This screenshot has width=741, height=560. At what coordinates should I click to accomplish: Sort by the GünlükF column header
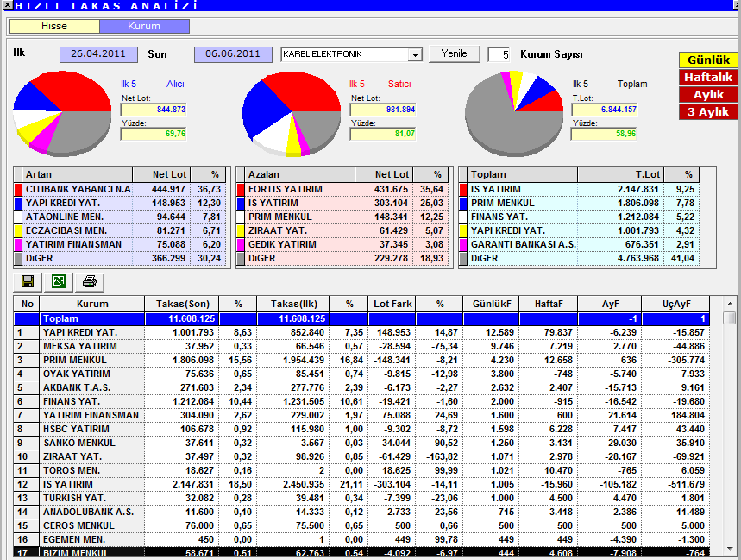492,304
